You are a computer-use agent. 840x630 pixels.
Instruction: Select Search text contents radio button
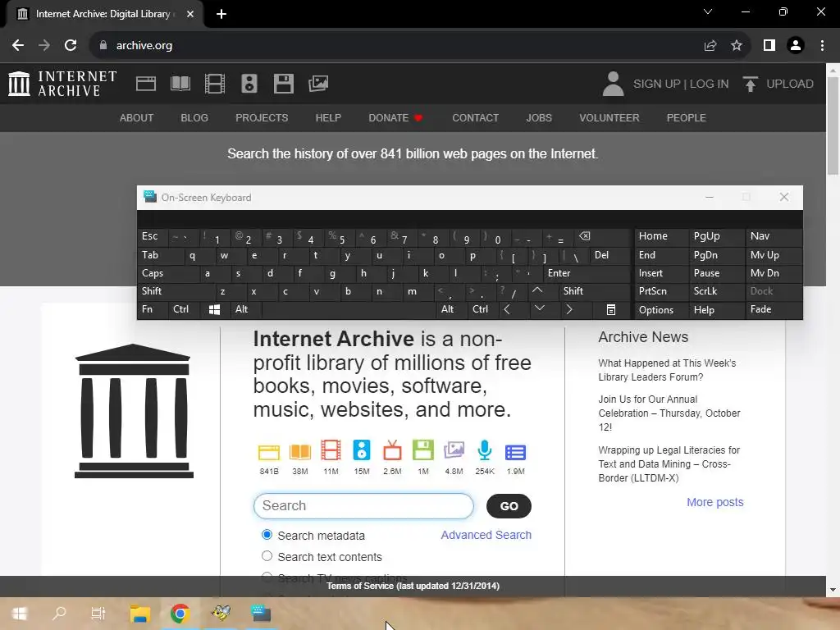tap(267, 556)
